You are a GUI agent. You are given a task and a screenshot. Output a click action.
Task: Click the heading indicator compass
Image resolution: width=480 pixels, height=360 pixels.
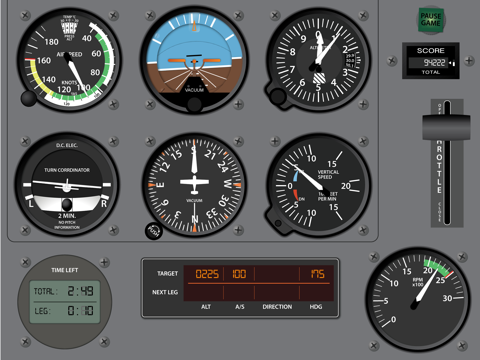[x=194, y=184]
